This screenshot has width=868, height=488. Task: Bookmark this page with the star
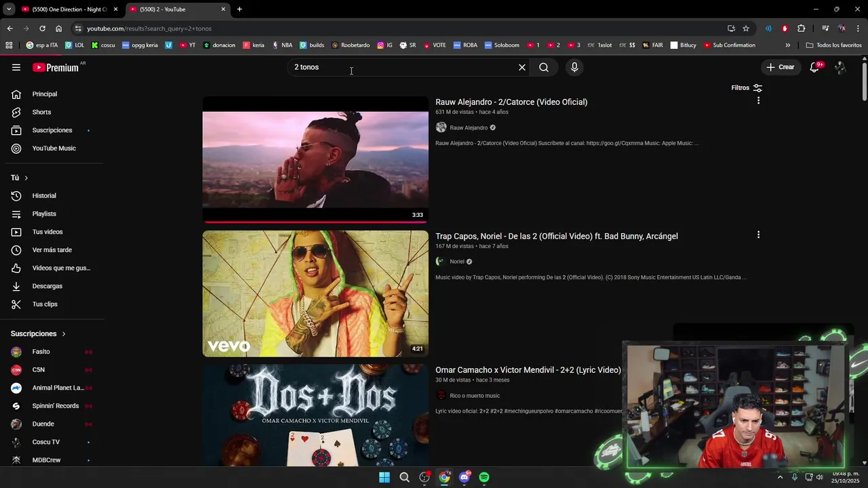click(746, 28)
